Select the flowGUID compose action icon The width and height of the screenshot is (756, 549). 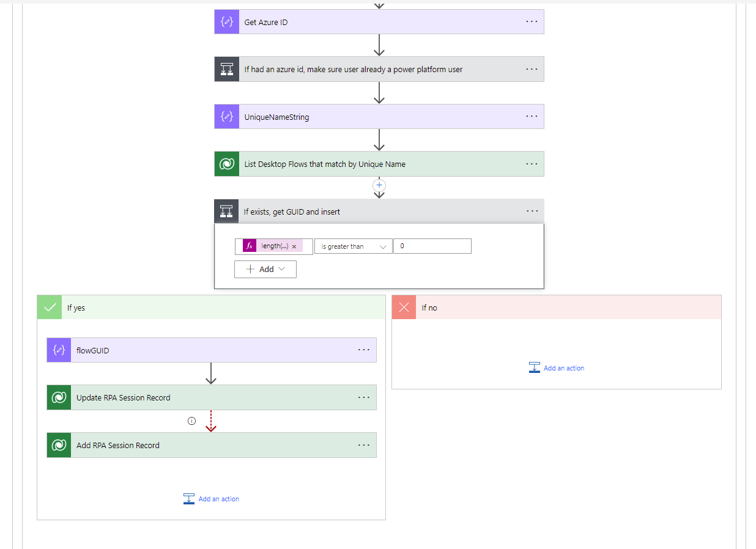58,350
